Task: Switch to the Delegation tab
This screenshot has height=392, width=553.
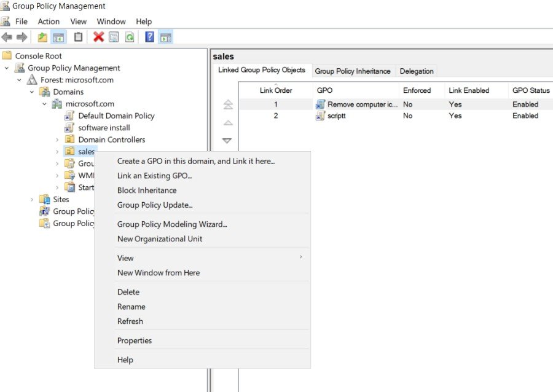Action: pos(417,71)
